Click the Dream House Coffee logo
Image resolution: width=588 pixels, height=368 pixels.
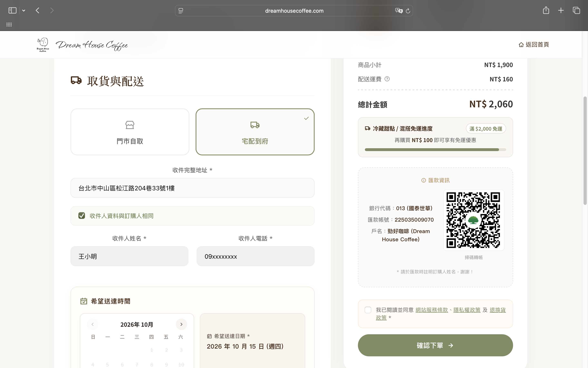pos(82,45)
